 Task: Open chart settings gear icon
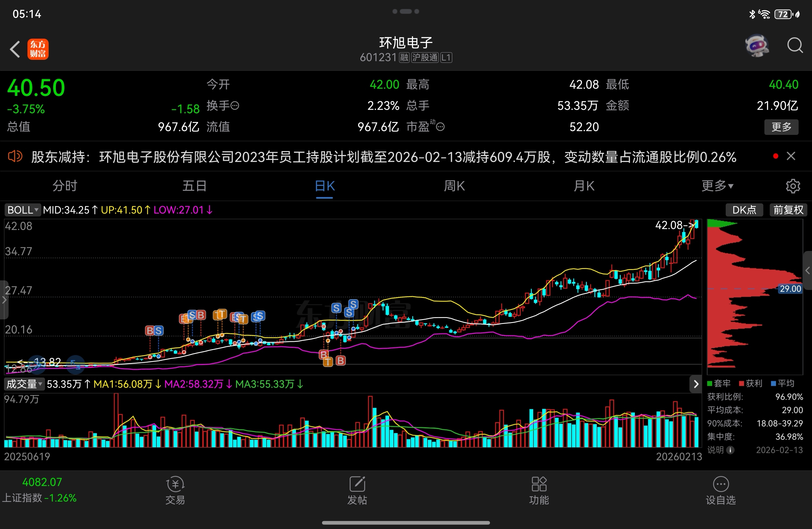[x=792, y=186]
